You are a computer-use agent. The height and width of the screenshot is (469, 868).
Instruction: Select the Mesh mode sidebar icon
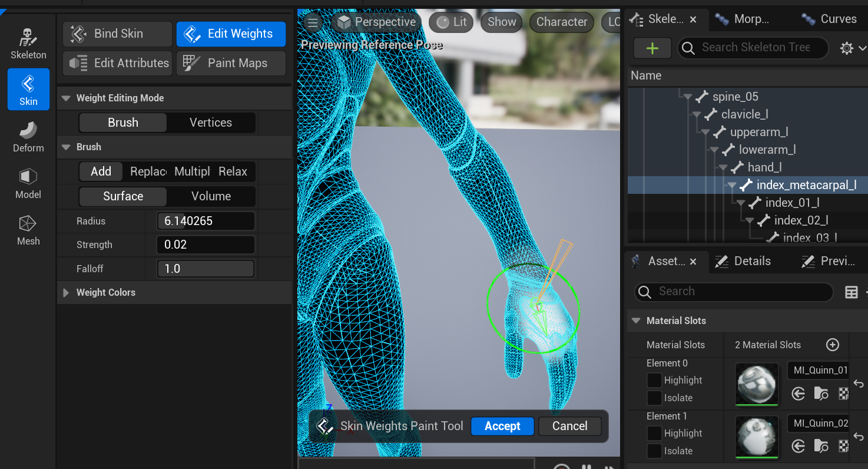pos(28,229)
